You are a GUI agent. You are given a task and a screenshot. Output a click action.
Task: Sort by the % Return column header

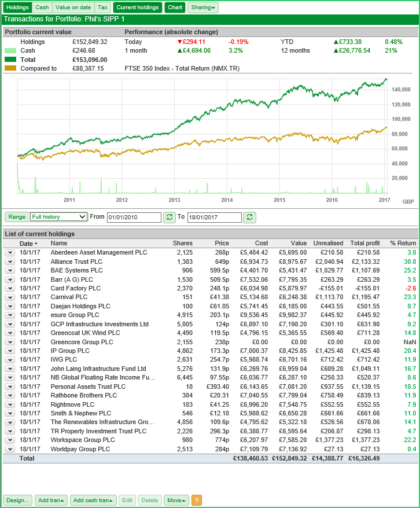pyautogui.click(x=403, y=244)
